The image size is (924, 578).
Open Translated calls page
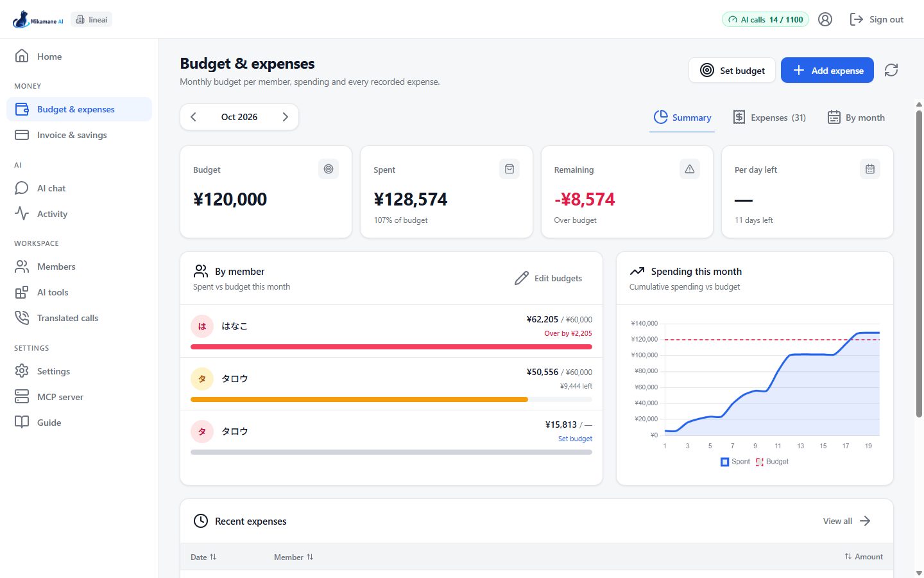79,318
